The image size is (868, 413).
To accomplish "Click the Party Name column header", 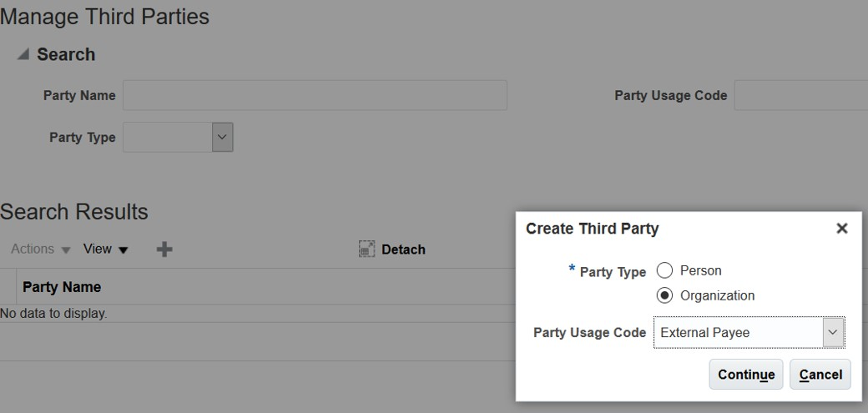I will pyautogui.click(x=62, y=287).
